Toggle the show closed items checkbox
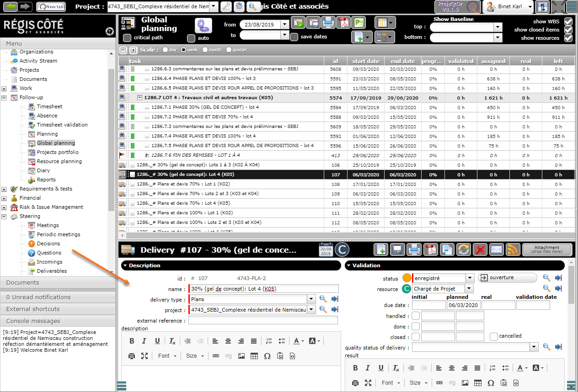 coord(568,30)
